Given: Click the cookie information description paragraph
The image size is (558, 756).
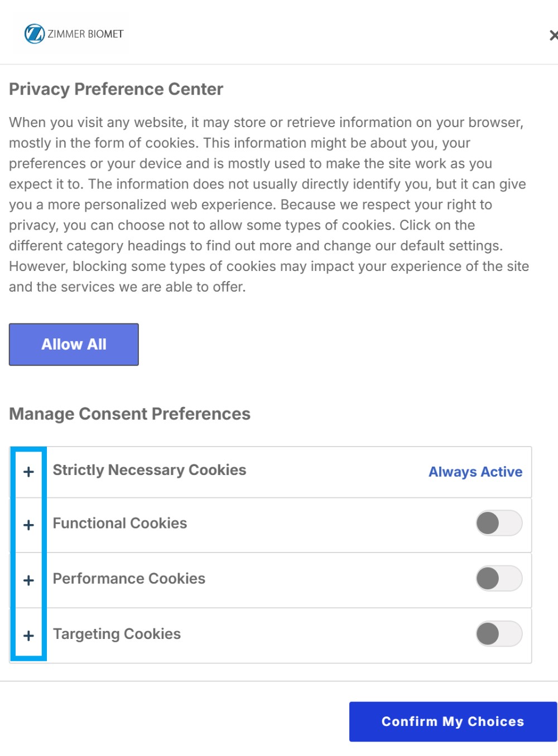Looking at the screenshot, I should click(268, 204).
